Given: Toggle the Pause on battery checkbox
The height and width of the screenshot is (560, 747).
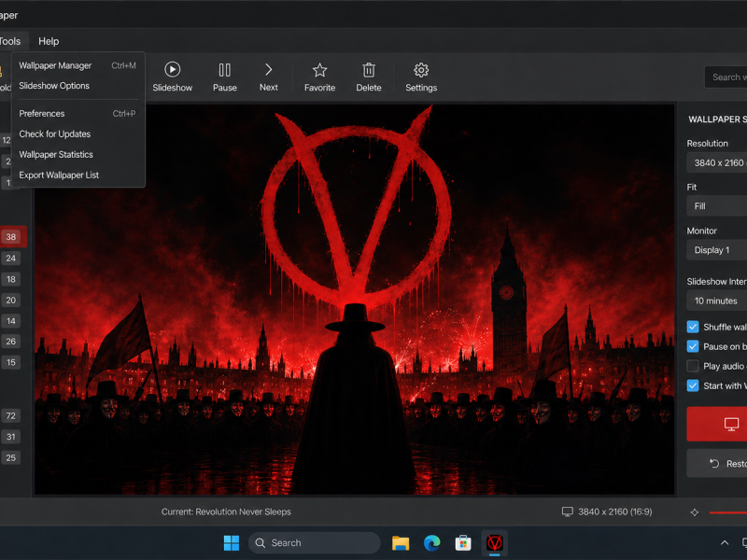Looking at the screenshot, I should 693,346.
